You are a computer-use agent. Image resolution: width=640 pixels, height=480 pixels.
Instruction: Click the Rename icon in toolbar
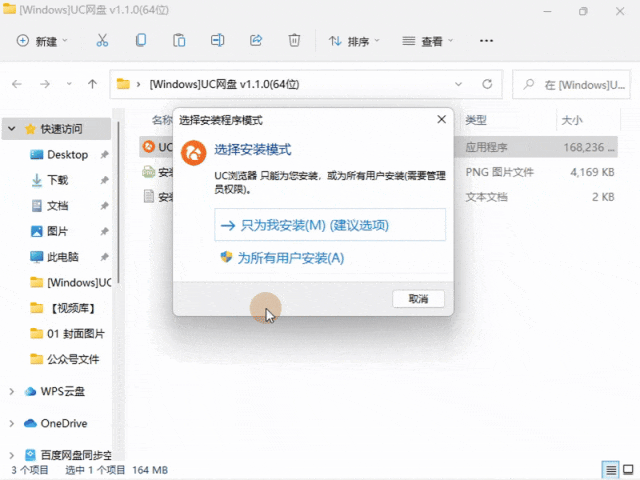217,40
